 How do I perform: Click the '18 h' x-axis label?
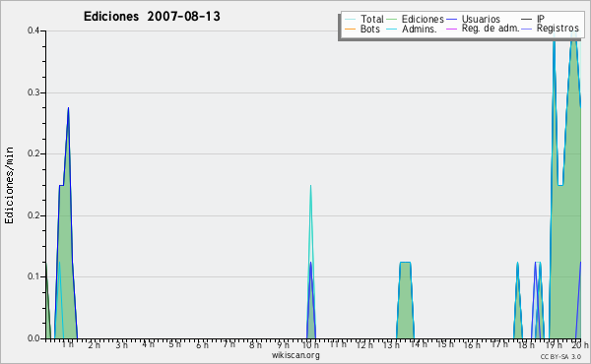pyautogui.click(x=526, y=344)
